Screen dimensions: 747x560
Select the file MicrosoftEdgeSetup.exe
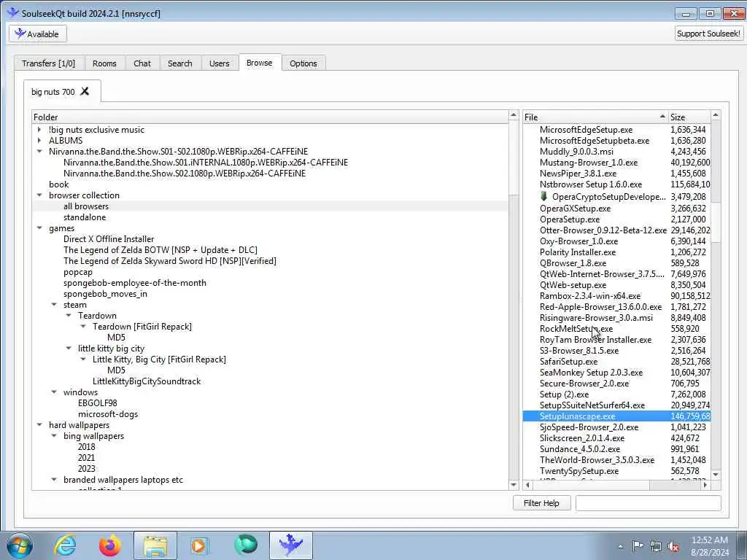coord(587,130)
